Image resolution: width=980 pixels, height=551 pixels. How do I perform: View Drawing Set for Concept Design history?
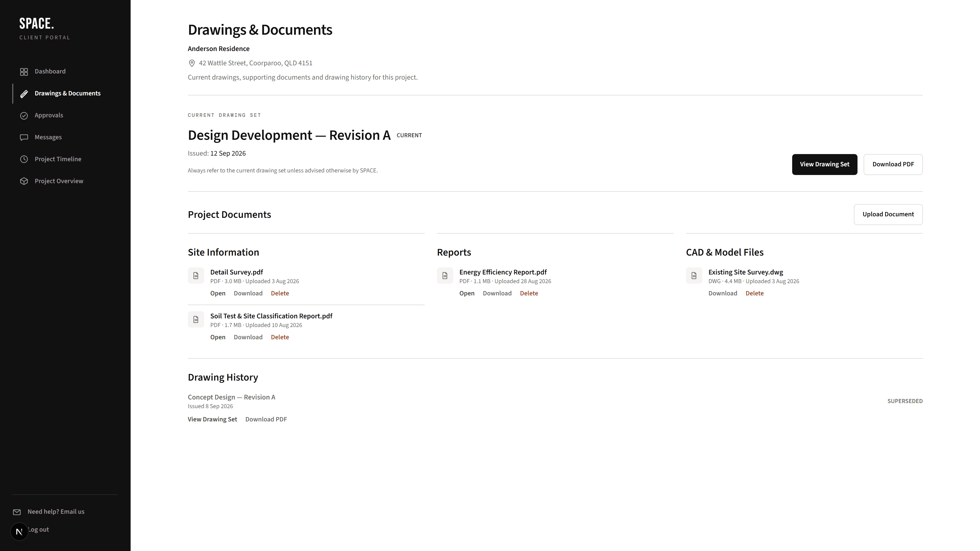[x=212, y=419]
